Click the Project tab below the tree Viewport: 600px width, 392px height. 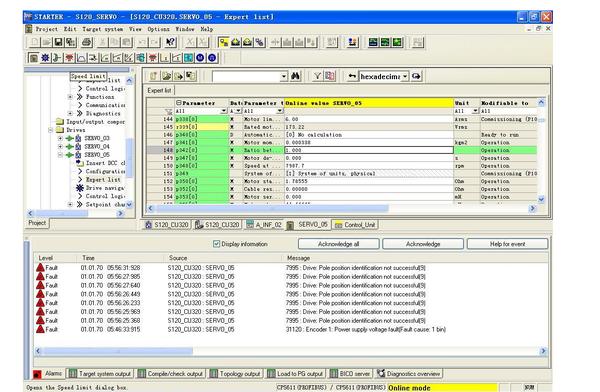(37, 223)
